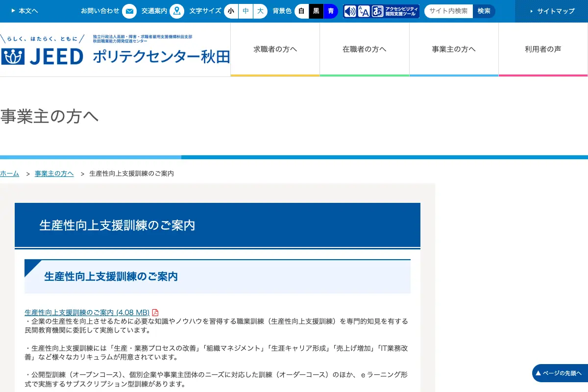Click the large 事業主の方へ page heading
The height and width of the screenshot is (392, 588).
click(x=49, y=117)
